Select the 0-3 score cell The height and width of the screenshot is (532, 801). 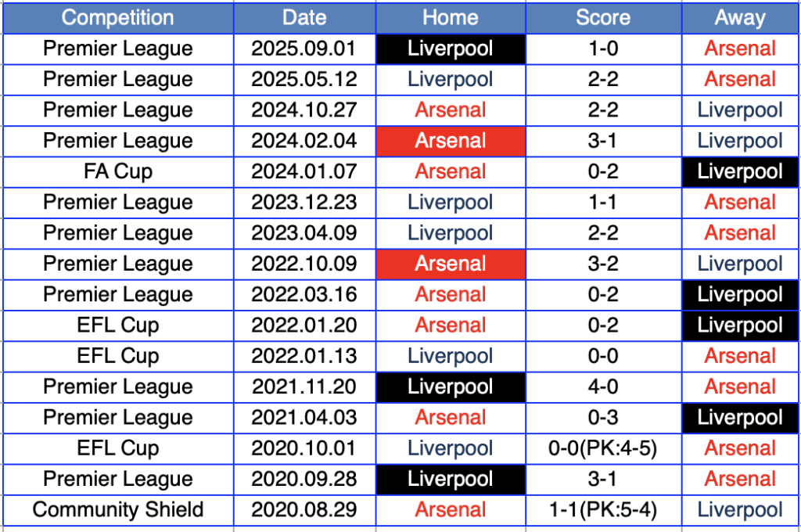(x=603, y=418)
